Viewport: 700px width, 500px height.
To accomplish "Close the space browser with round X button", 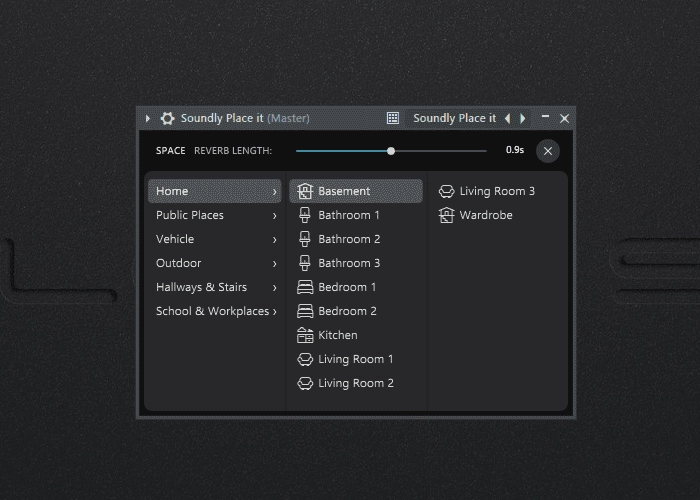I will coord(548,151).
